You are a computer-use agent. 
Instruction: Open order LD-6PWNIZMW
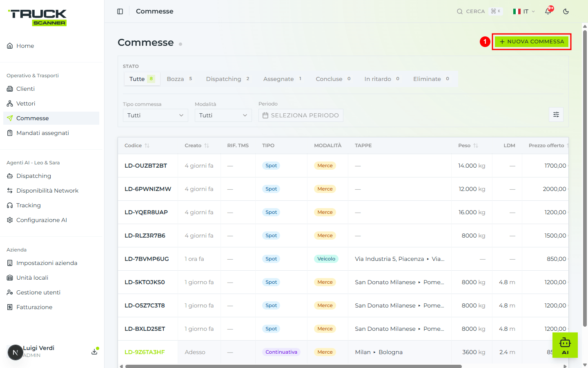point(148,189)
